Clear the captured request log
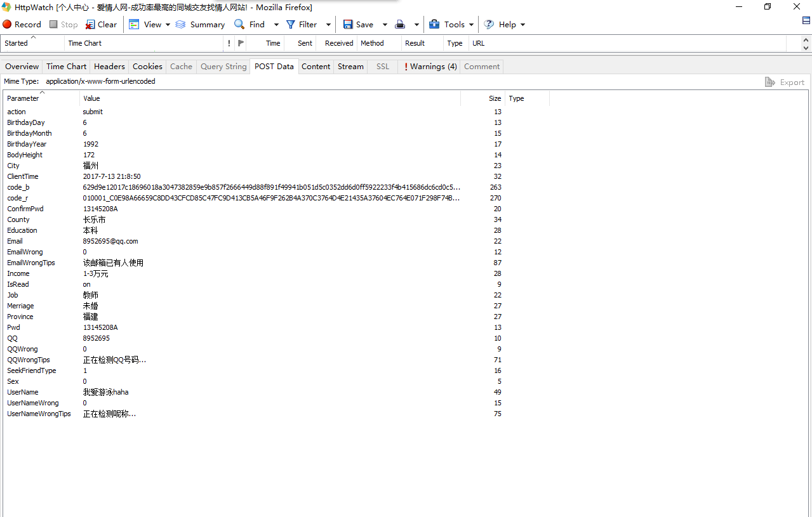The height and width of the screenshot is (517, 812). [x=101, y=24]
